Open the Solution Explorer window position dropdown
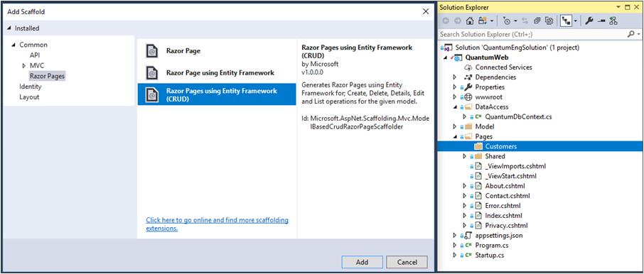The height and width of the screenshot is (274, 644). (618, 7)
